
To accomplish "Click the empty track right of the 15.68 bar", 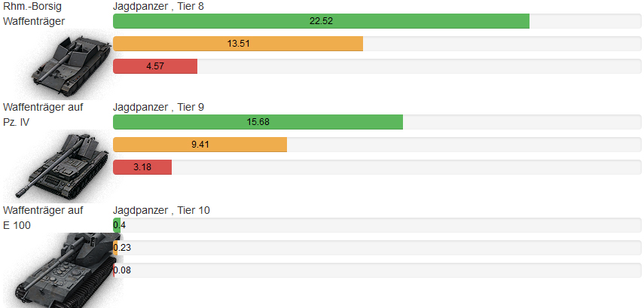I will click(x=522, y=122).
